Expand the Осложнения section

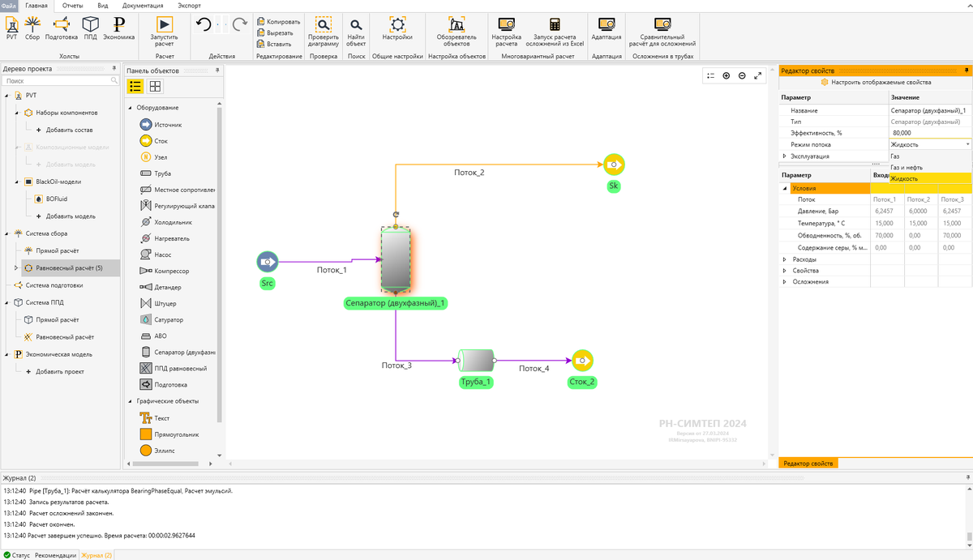point(784,282)
